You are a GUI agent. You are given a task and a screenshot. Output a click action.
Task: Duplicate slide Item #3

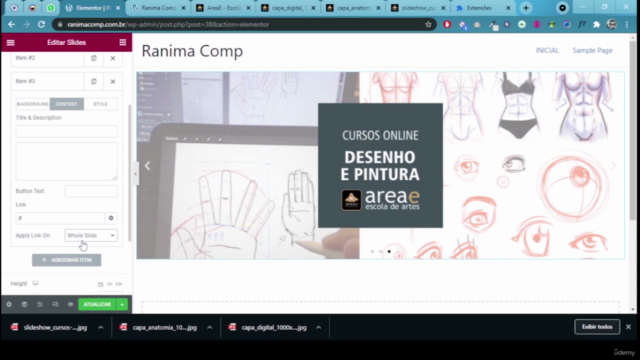point(94,81)
